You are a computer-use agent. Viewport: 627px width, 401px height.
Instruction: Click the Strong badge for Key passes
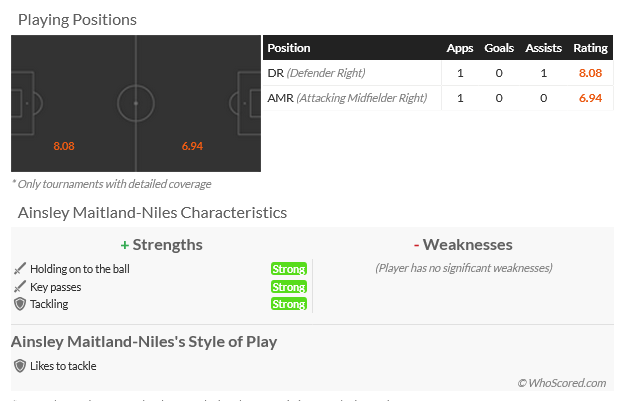pyautogui.click(x=289, y=287)
